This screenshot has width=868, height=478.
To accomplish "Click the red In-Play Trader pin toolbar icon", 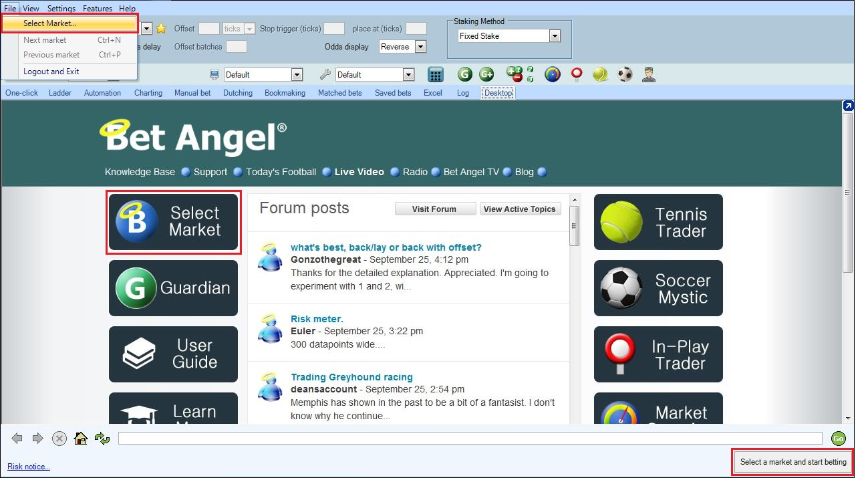I will (577, 75).
